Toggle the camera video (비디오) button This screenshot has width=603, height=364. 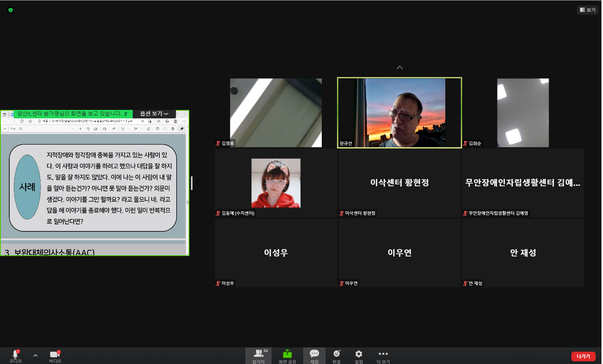click(55, 356)
